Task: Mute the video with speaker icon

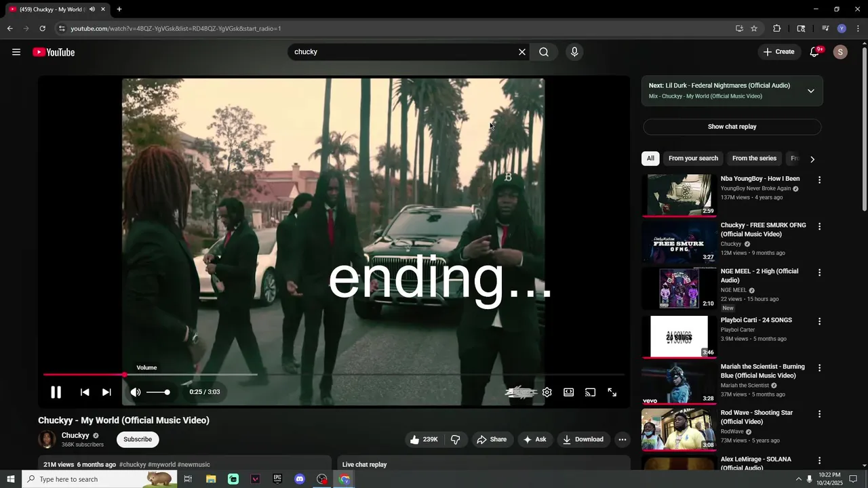Action: click(136, 392)
